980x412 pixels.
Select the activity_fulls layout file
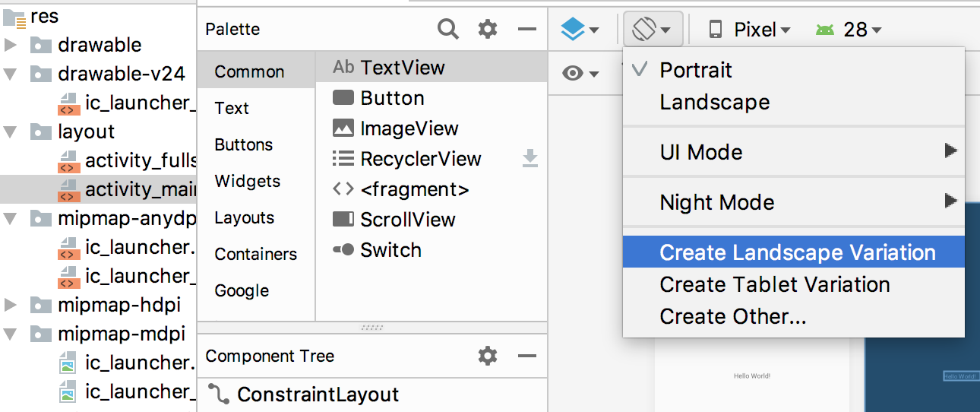tap(99, 160)
